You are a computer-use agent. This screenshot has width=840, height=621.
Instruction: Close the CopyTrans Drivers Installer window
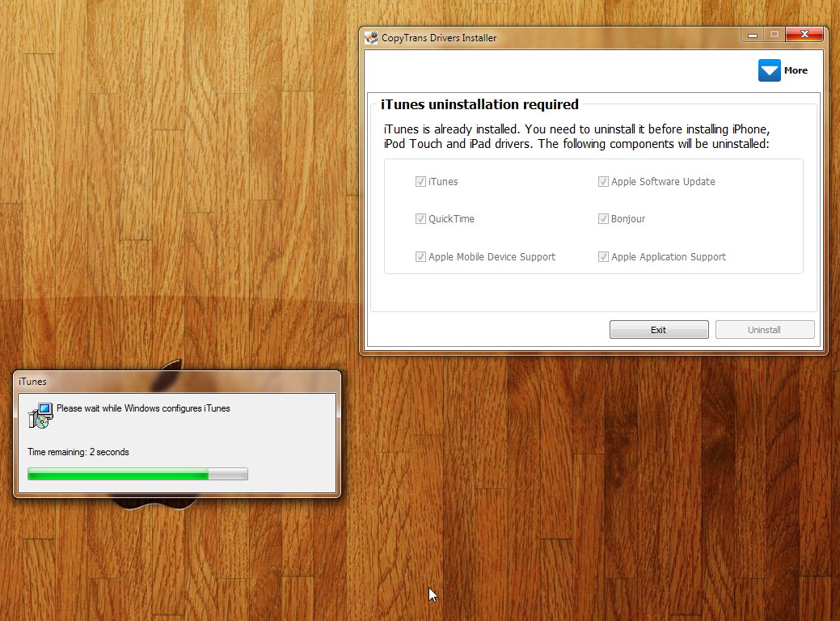tap(804, 35)
